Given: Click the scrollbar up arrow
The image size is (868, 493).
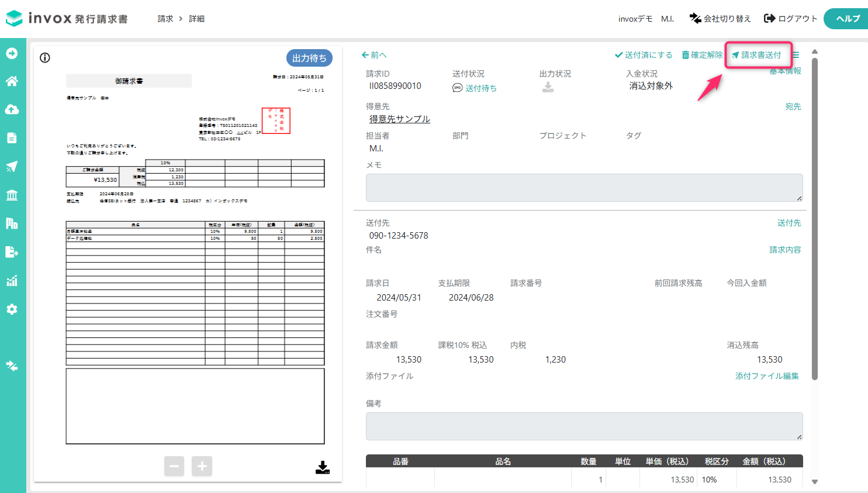Looking at the screenshot, I should [815, 51].
